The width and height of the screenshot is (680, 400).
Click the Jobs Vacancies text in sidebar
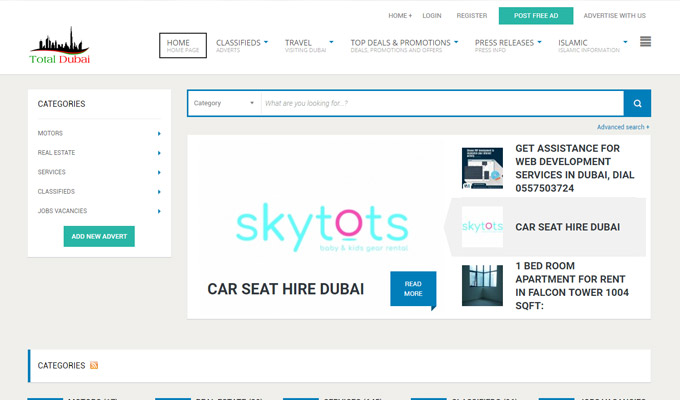point(62,211)
